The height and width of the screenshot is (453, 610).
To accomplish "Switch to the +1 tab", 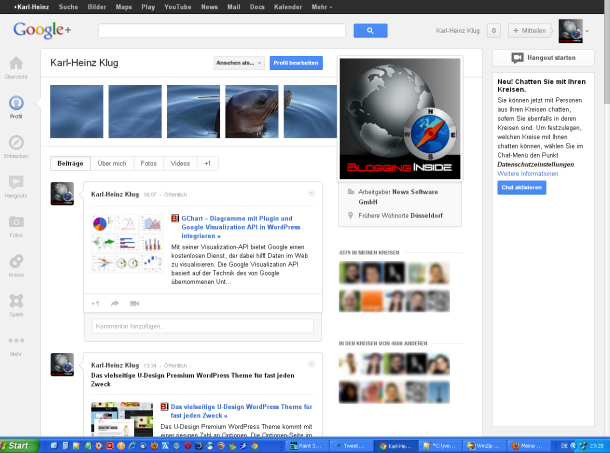I will [208, 163].
